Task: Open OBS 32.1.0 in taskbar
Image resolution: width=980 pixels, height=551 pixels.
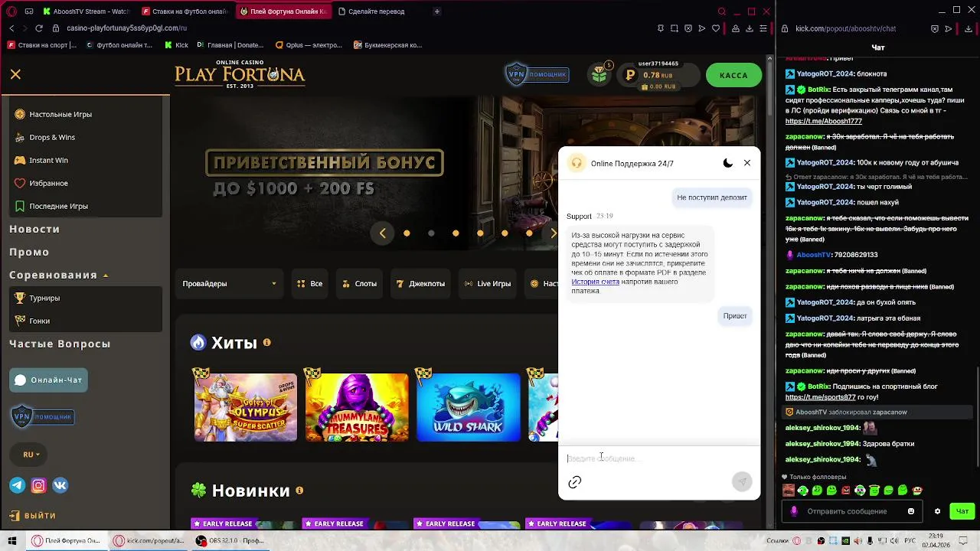Action: (229, 540)
